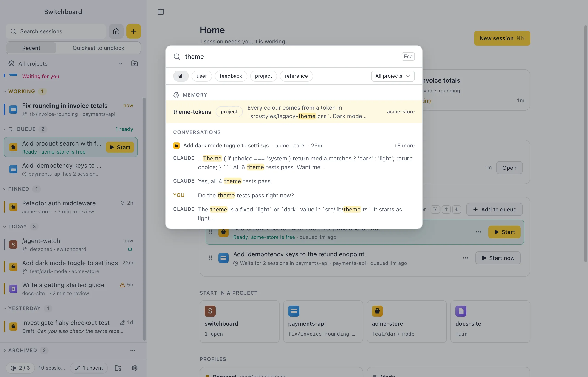Click the sidebar session list scrollbar

coord(144,219)
